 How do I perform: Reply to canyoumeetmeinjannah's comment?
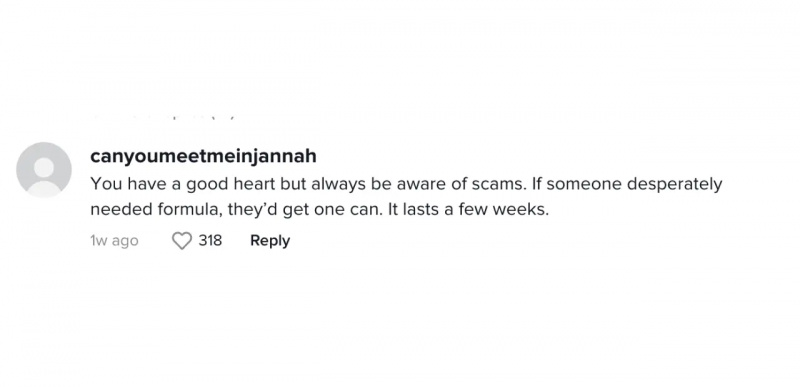[270, 241]
